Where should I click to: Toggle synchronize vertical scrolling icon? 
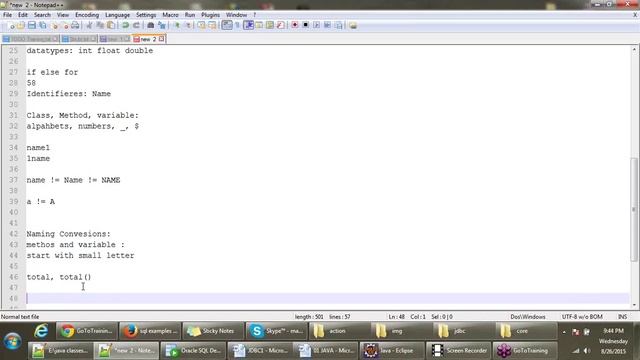point(202,25)
